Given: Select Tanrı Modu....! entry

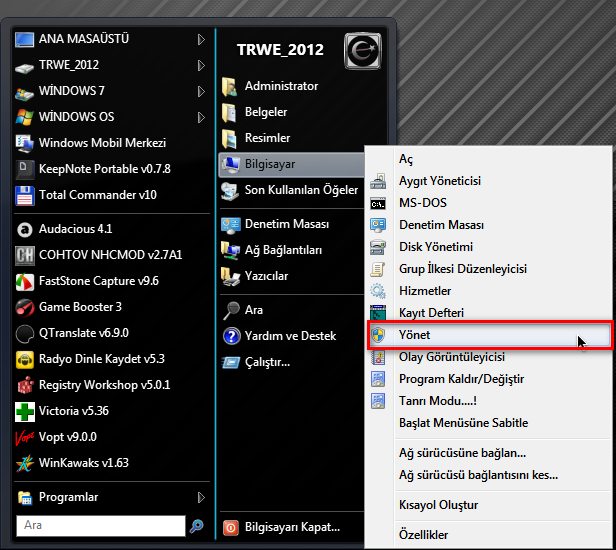Looking at the screenshot, I should coord(489,401).
